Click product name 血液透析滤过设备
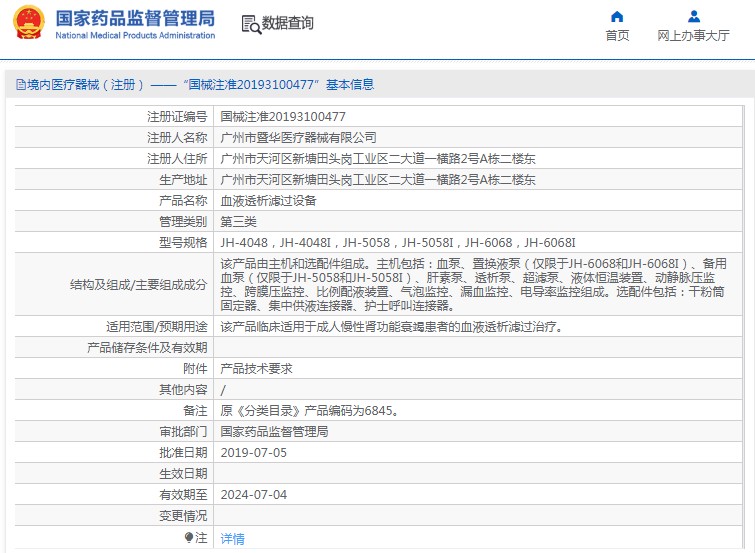This screenshot has width=755, height=553. [x=268, y=201]
